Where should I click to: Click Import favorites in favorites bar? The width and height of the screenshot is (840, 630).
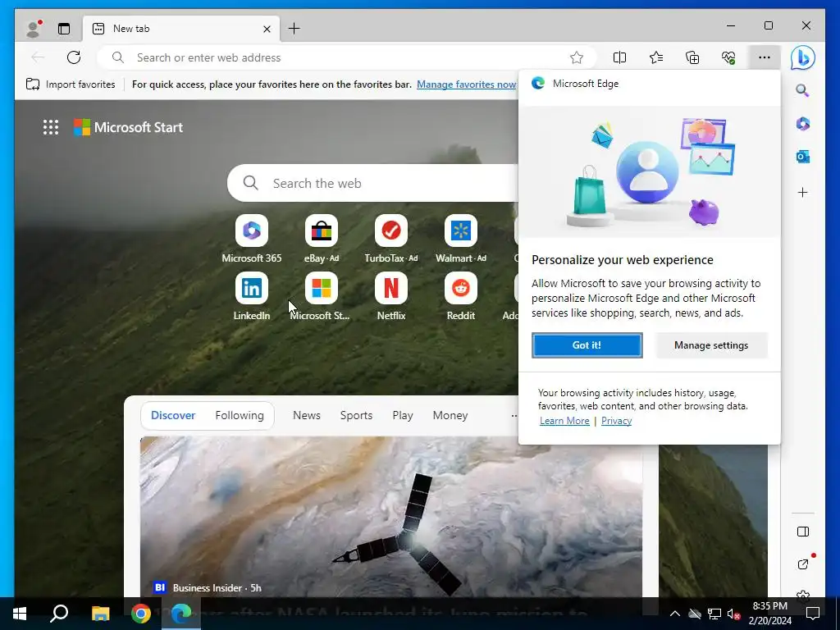[71, 84]
